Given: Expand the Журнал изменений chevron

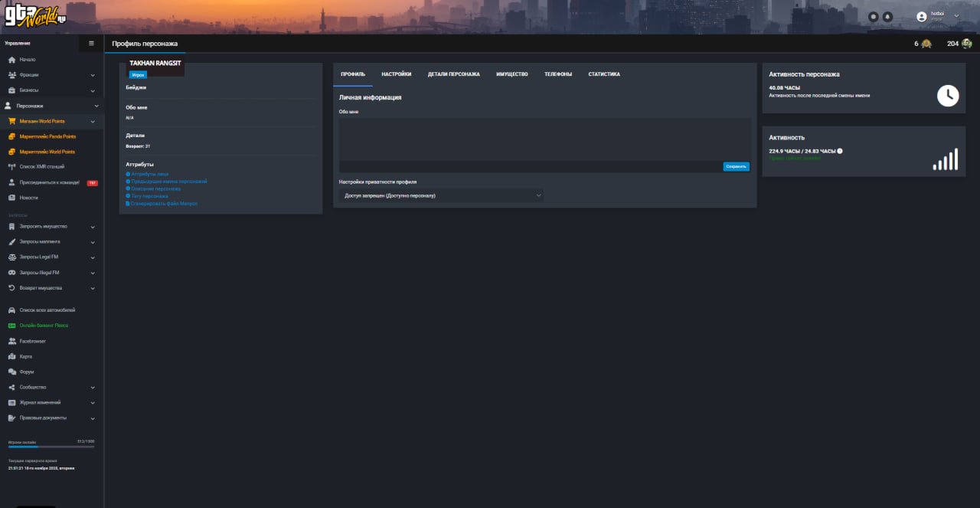Looking at the screenshot, I should pyautogui.click(x=93, y=403).
